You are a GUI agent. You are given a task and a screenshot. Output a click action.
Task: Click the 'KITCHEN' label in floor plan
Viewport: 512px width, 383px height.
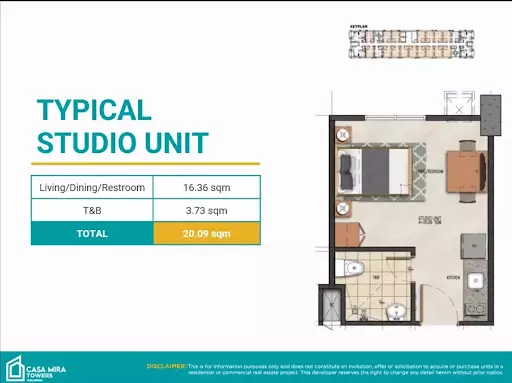pos(453,277)
